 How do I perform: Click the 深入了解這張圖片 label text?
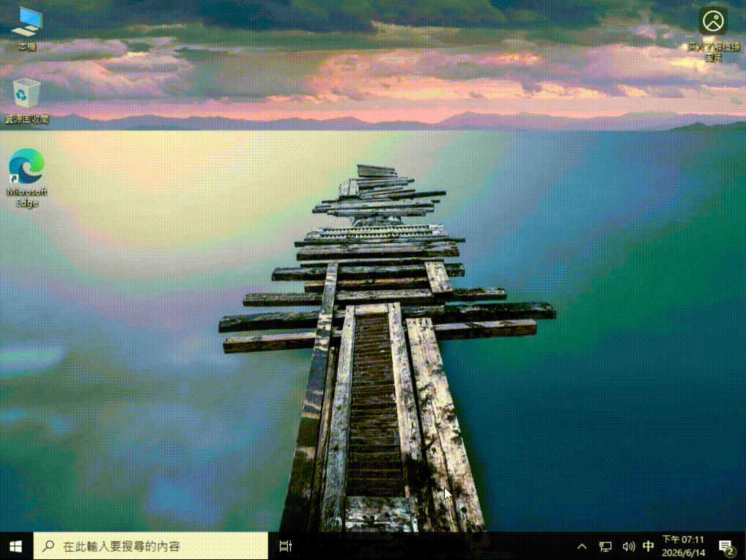coord(713,52)
